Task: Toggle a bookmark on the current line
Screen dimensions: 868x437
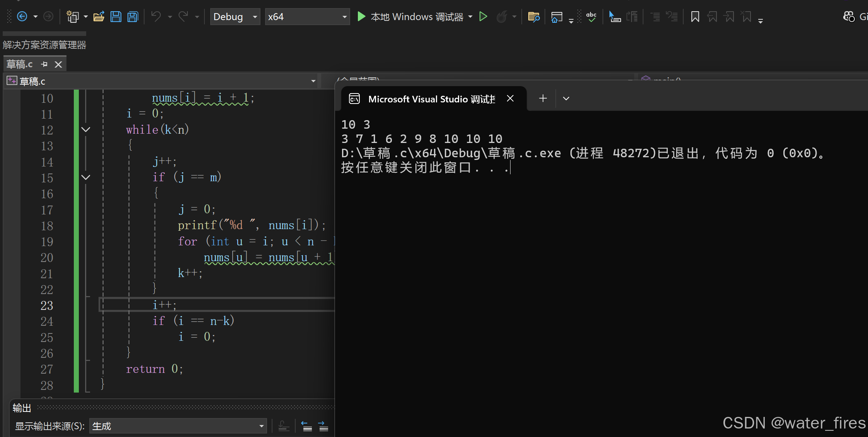Action: (x=695, y=16)
